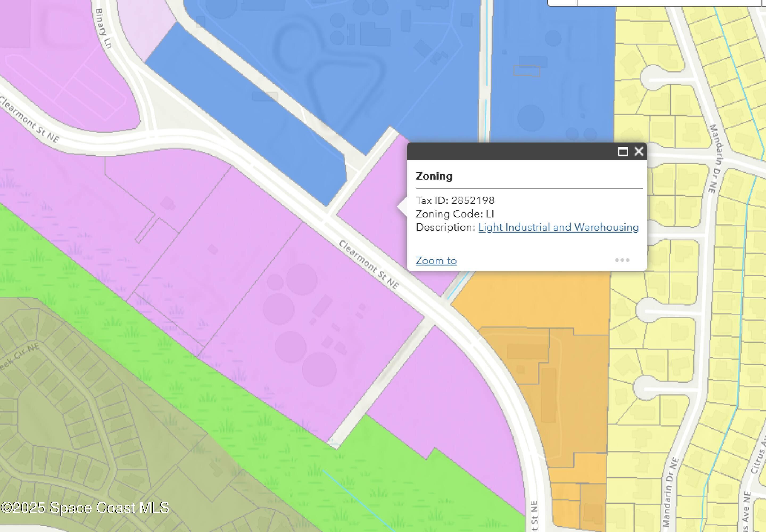Viewport: 766px width, 532px height.
Task: Click the Tax ID 2852198 text
Action: pos(455,200)
